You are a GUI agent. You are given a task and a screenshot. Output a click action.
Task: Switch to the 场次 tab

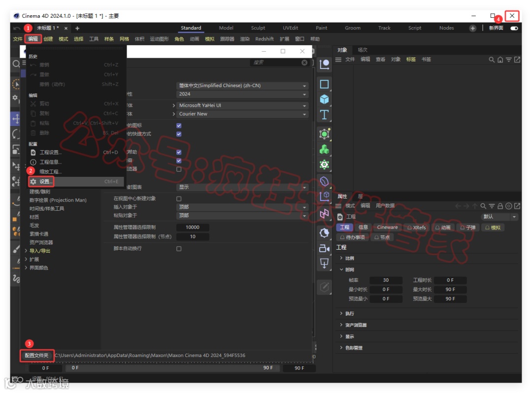point(363,50)
